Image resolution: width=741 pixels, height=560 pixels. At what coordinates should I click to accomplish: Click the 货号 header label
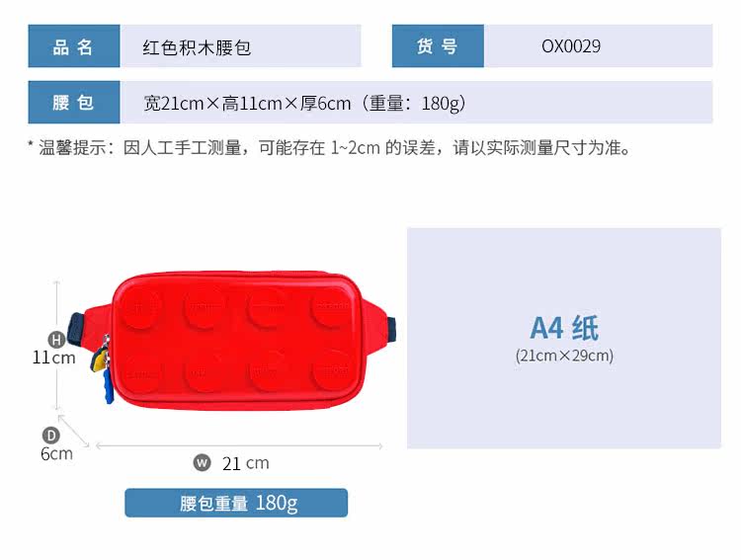[438, 45]
